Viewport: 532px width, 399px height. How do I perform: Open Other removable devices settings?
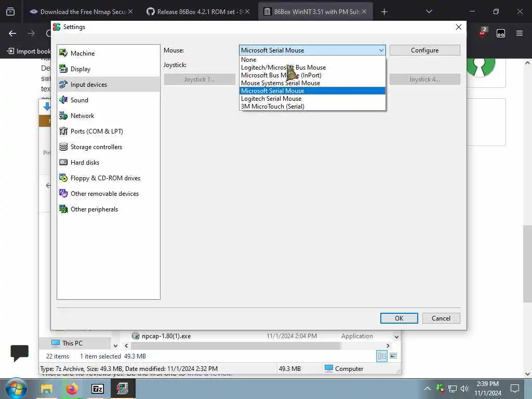pyautogui.click(x=109, y=194)
